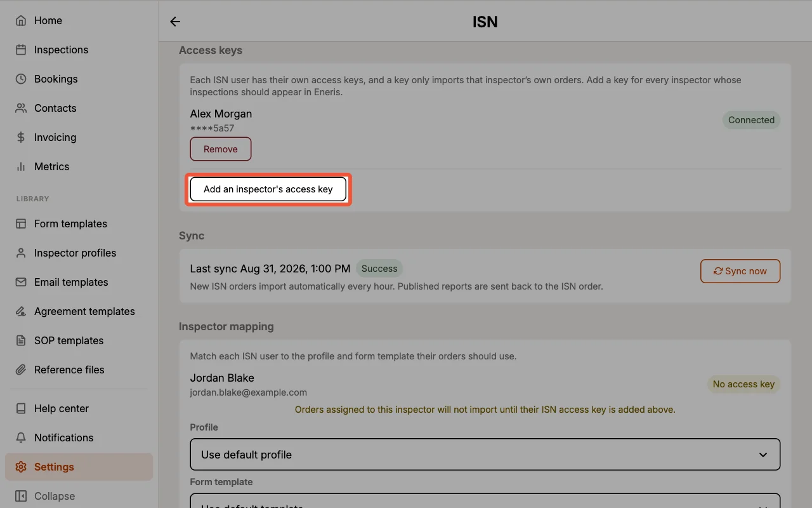Viewport: 812px width, 508px height.
Task: Click the Notifications bell icon
Action: pos(21,438)
